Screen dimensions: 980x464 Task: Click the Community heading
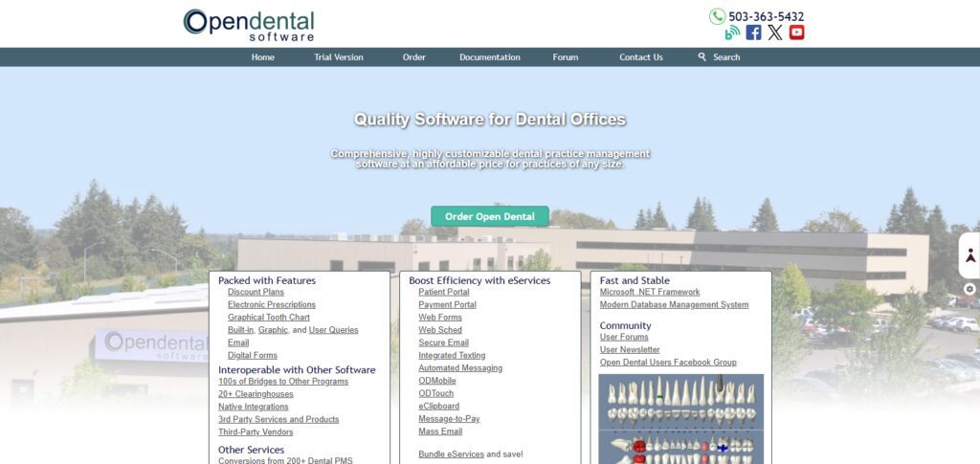625,326
